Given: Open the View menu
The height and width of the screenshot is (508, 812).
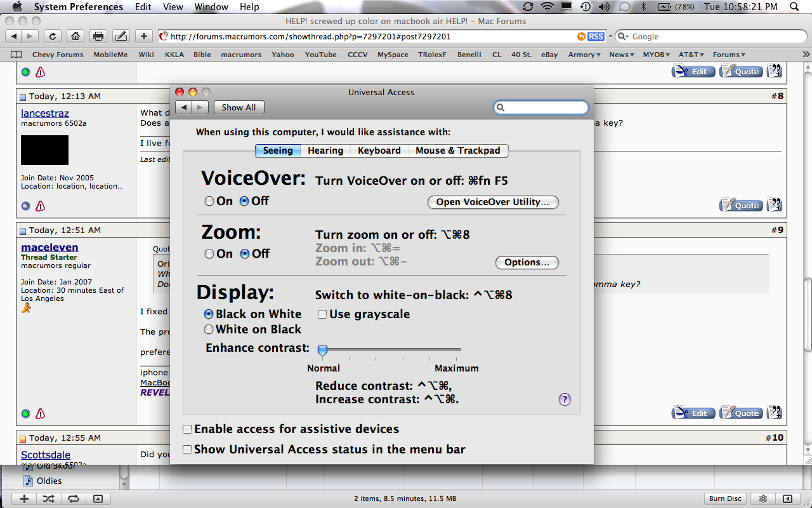Looking at the screenshot, I should coord(173,7).
